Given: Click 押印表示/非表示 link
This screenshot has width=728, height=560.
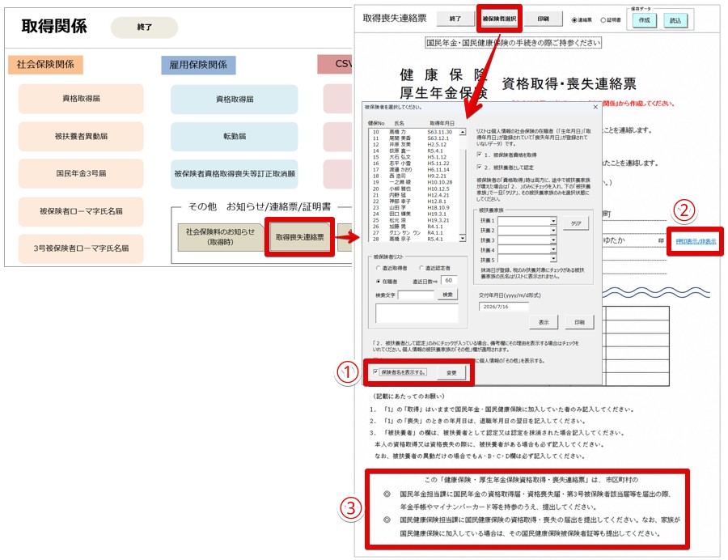Looking at the screenshot, I should click(696, 241).
